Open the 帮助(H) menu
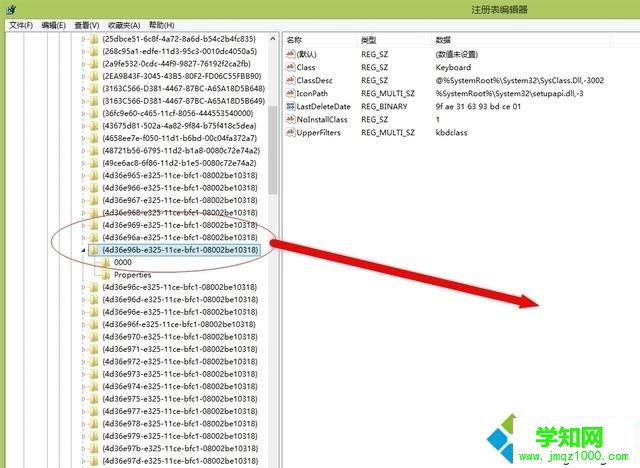The width and height of the screenshot is (640, 468). point(162,25)
